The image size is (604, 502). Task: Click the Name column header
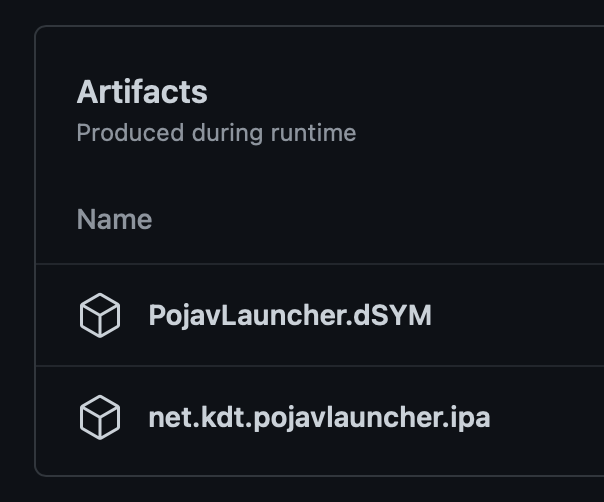(114, 220)
